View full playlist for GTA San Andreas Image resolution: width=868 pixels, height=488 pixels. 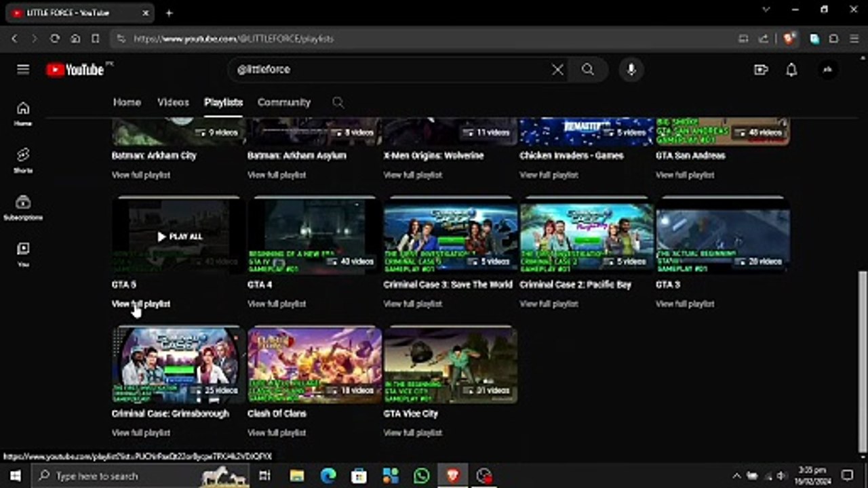pos(685,175)
